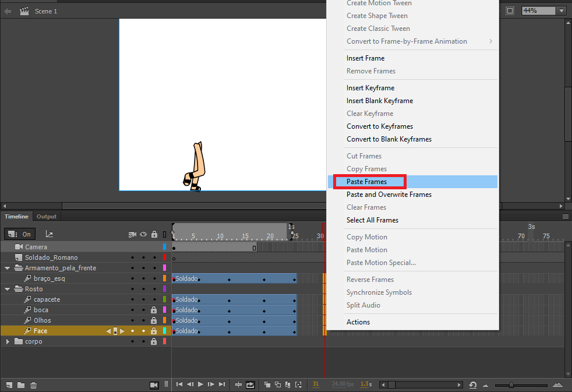The image size is (572, 392).
Task: Activate Loop playback mode
Action: click(x=250, y=384)
